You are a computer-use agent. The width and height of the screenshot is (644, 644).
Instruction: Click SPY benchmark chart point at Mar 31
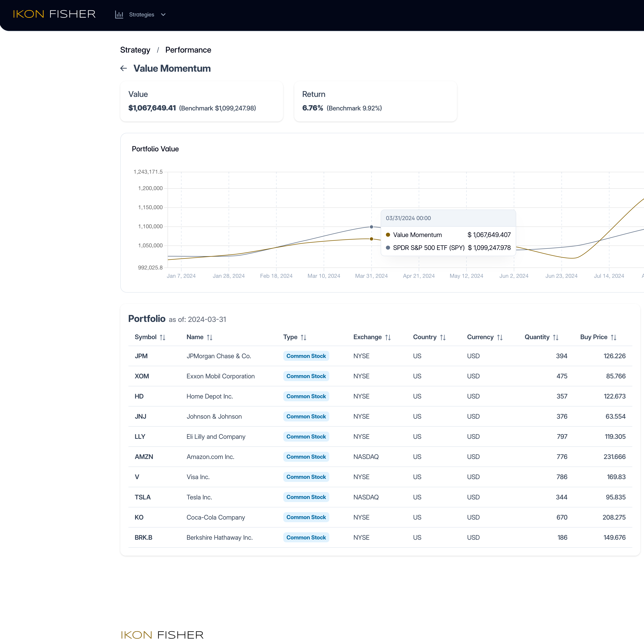[x=371, y=227]
